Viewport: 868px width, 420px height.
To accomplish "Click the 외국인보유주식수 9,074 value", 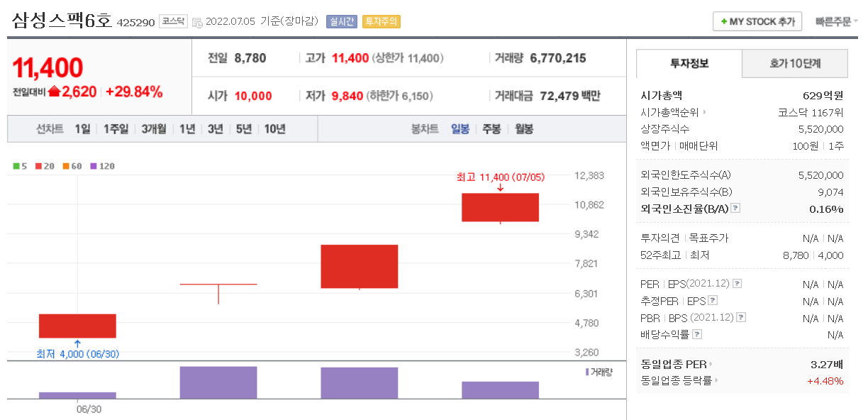I will 830,192.
